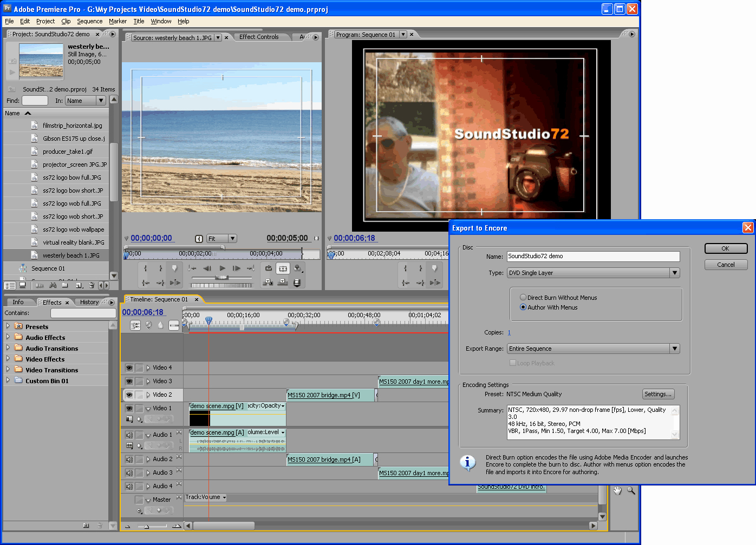Set unnumbered marker in Timeline
756x545 pixels.
(x=160, y=325)
